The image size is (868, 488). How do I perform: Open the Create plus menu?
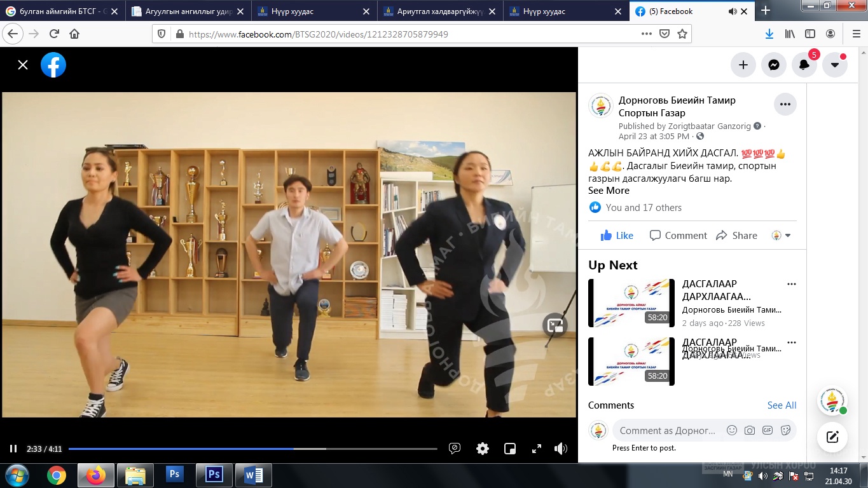click(x=743, y=65)
